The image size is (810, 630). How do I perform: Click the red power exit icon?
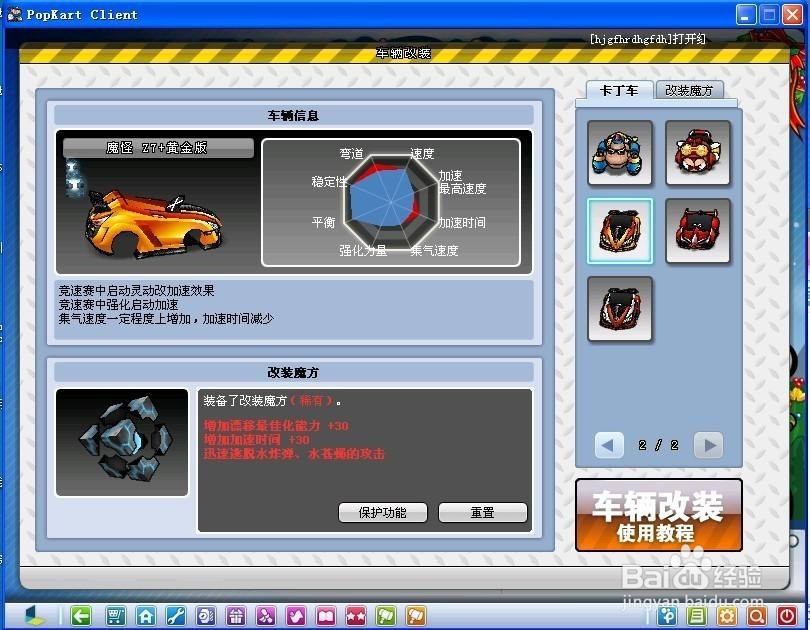click(787, 616)
